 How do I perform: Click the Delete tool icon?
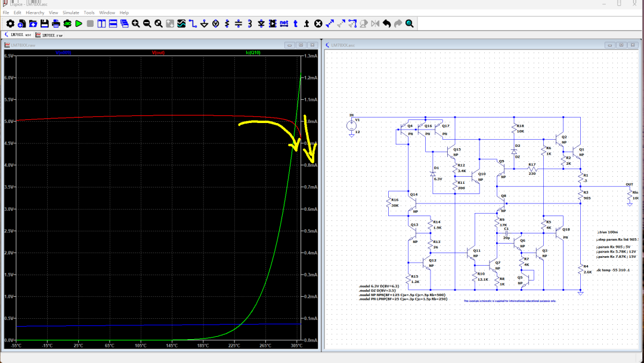(318, 24)
